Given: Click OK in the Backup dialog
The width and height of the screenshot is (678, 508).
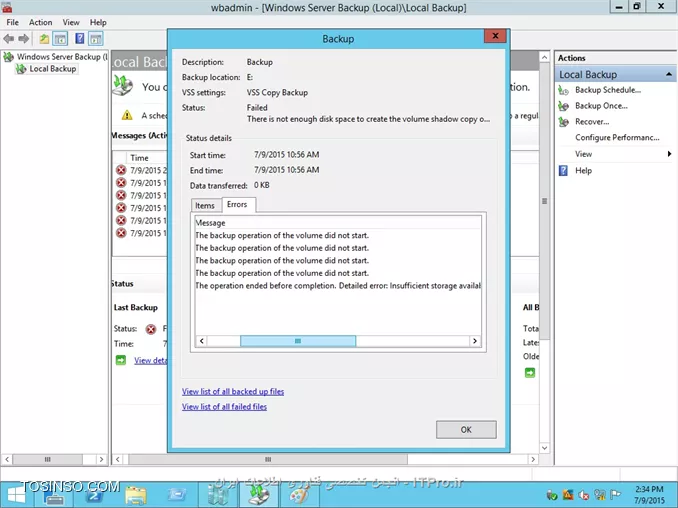Looking at the screenshot, I should click(x=466, y=430).
